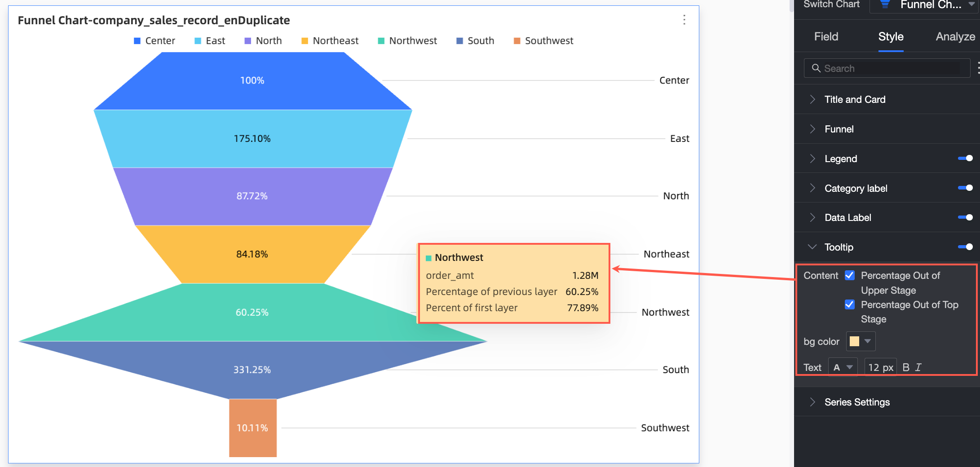The width and height of the screenshot is (980, 467).
Task: Click the North 87.72% funnel segment
Action: pyautogui.click(x=252, y=196)
